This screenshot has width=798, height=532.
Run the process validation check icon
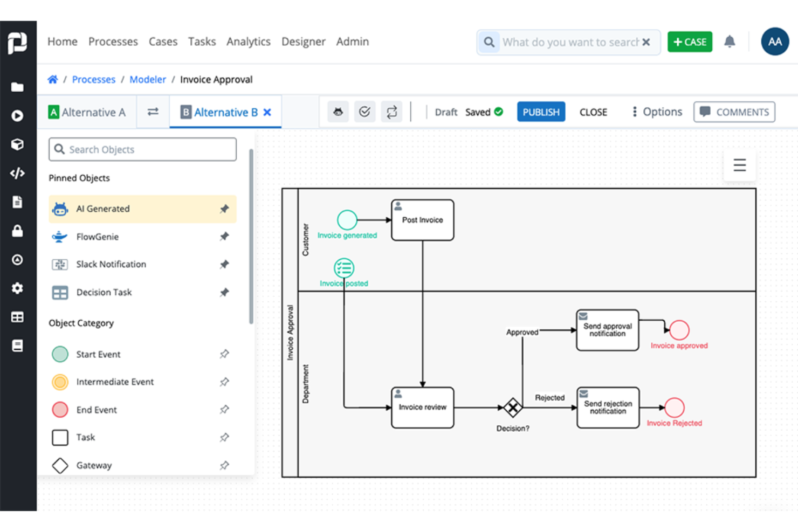click(365, 112)
